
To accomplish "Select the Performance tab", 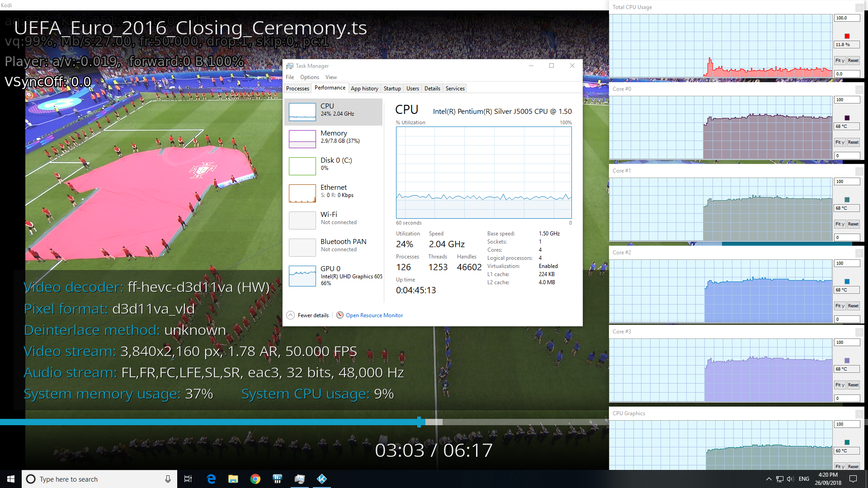I will [330, 88].
